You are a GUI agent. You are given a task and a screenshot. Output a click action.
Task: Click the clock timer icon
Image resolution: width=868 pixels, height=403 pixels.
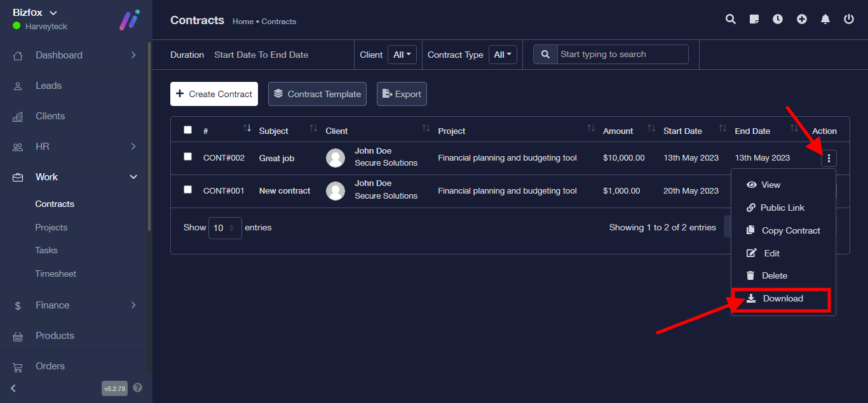[778, 20]
